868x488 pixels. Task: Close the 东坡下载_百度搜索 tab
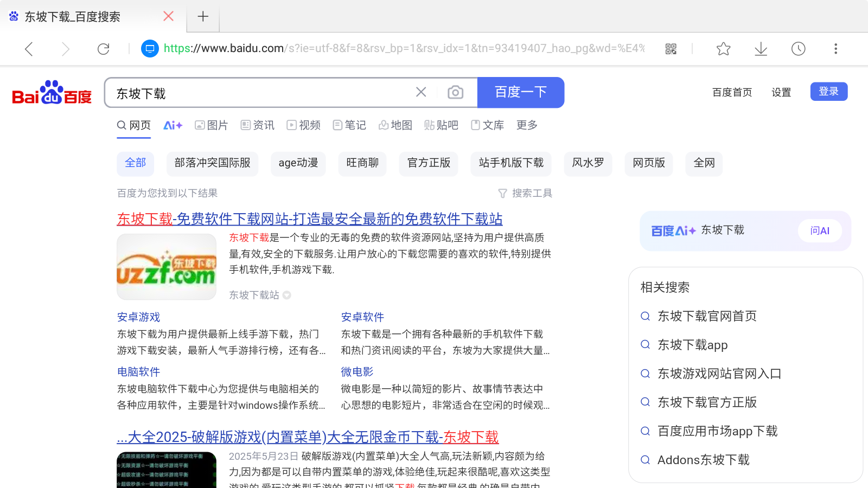tap(168, 16)
